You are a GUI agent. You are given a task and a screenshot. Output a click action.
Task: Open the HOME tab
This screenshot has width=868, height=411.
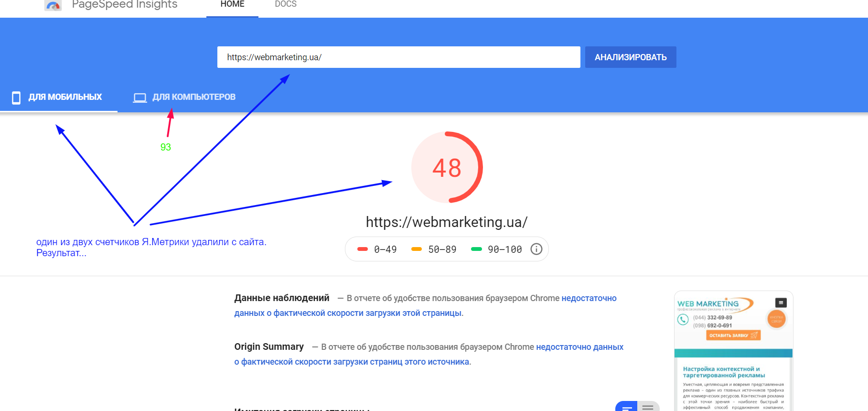(232, 5)
